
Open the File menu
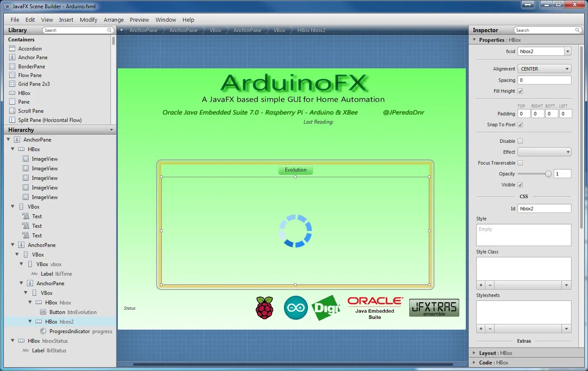point(15,20)
